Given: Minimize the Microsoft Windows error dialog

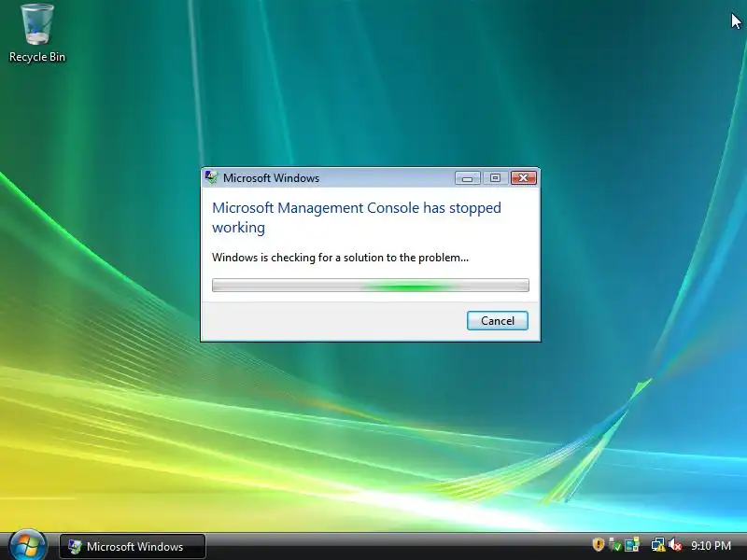Looking at the screenshot, I should click(468, 177).
